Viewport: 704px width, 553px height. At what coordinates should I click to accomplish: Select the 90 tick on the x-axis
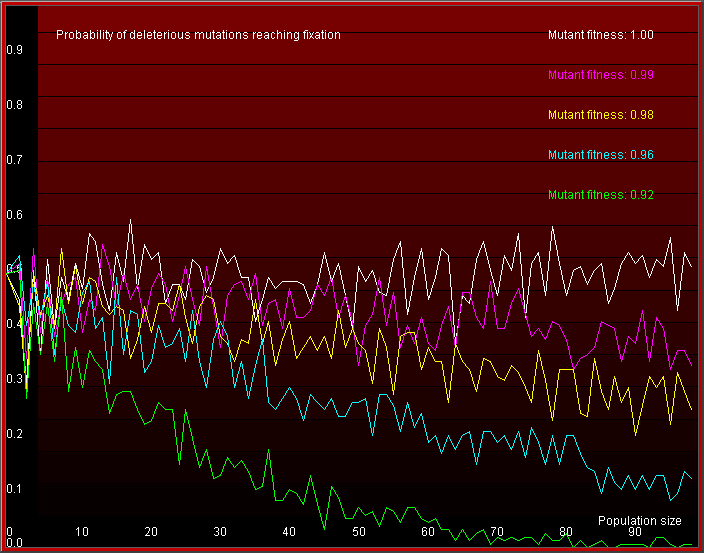[635, 531]
